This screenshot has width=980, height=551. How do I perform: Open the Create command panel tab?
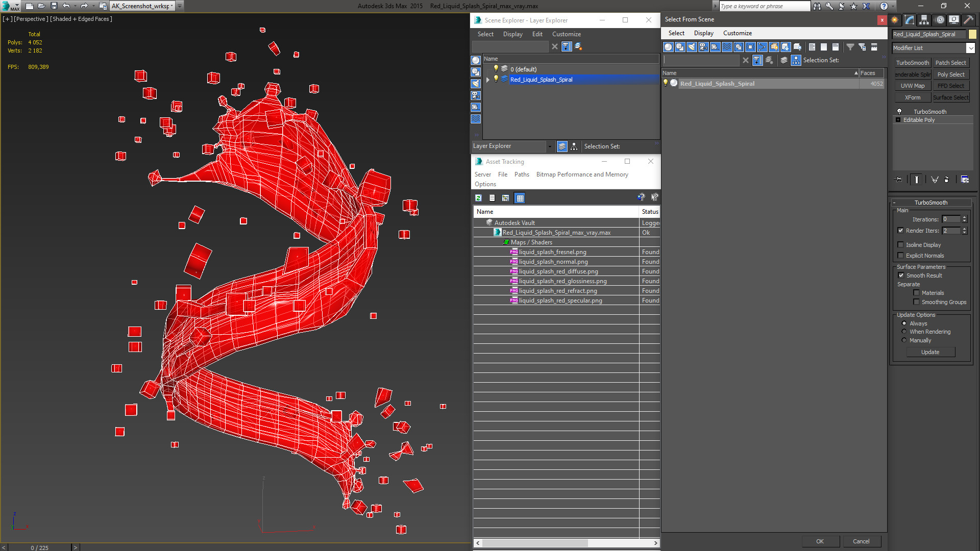[895, 20]
